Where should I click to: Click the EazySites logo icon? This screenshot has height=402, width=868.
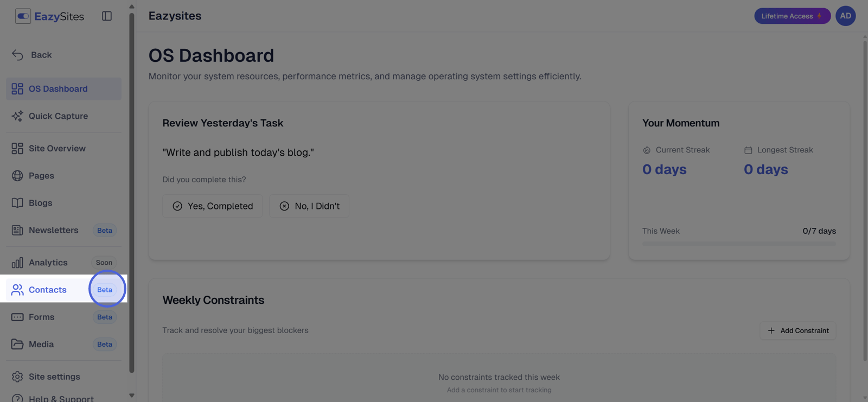click(23, 16)
